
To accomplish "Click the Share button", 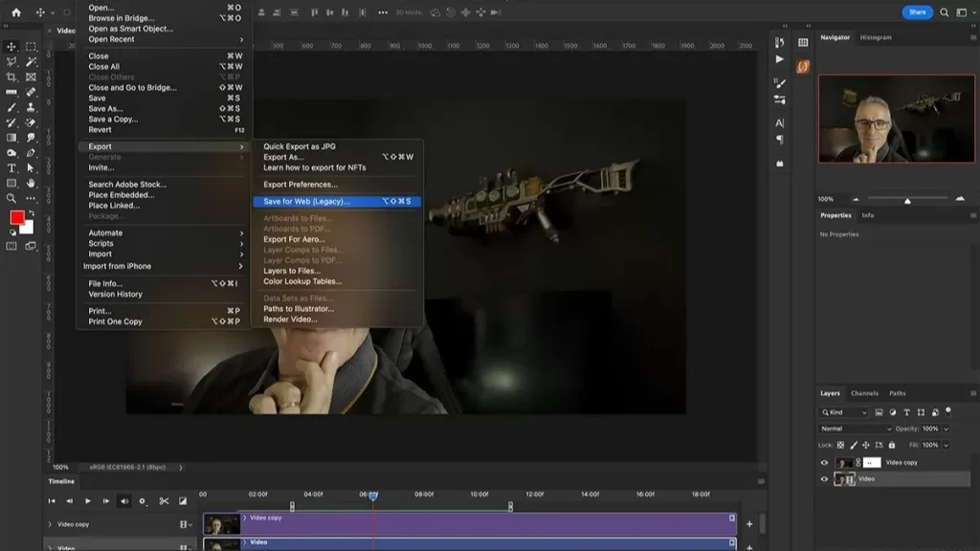I will tap(917, 12).
